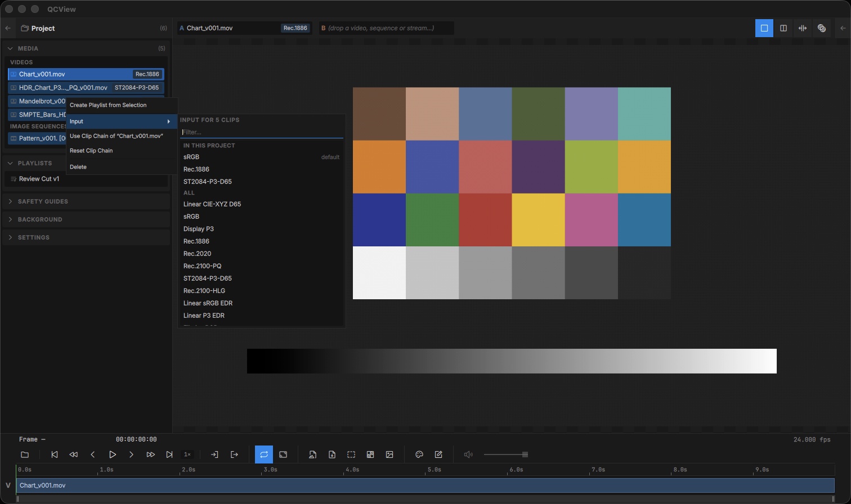
Task: Open the 1× playback speed selector
Action: (x=187, y=454)
